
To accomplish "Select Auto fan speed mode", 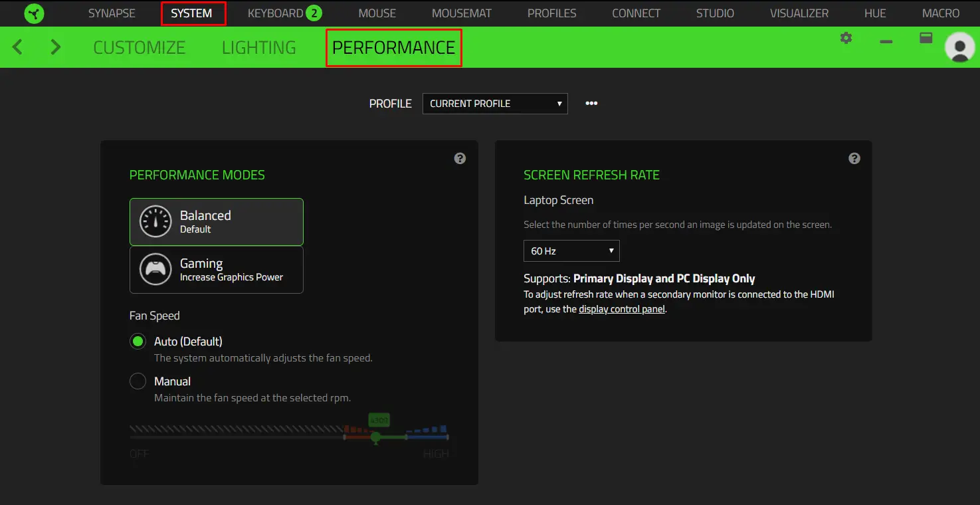I will 138,341.
